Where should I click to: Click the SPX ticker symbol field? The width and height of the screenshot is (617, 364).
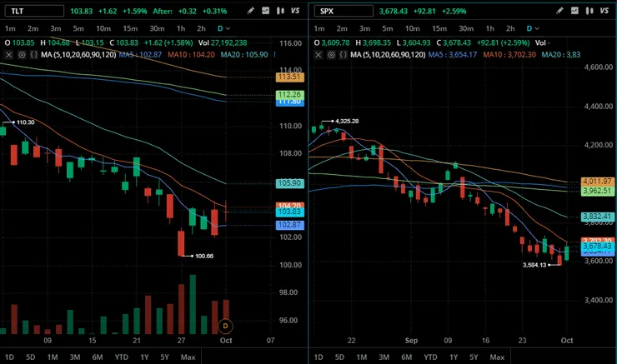click(x=344, y=11)
